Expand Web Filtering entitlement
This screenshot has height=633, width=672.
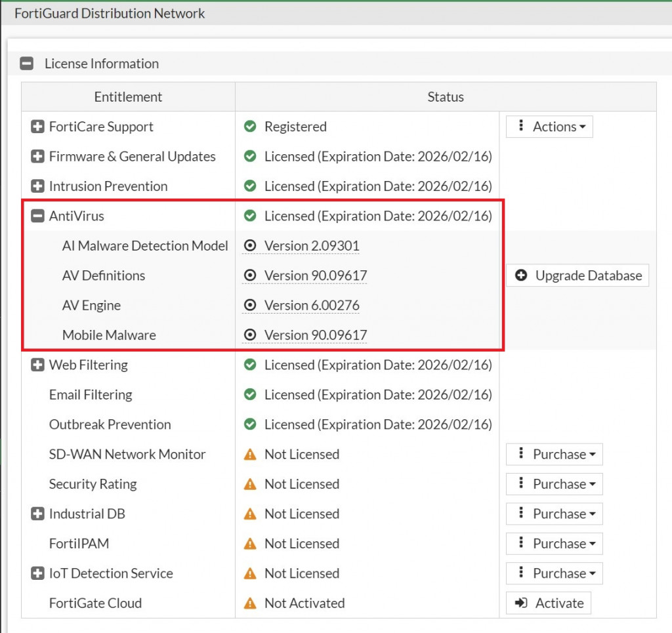[x=37, y=365]
